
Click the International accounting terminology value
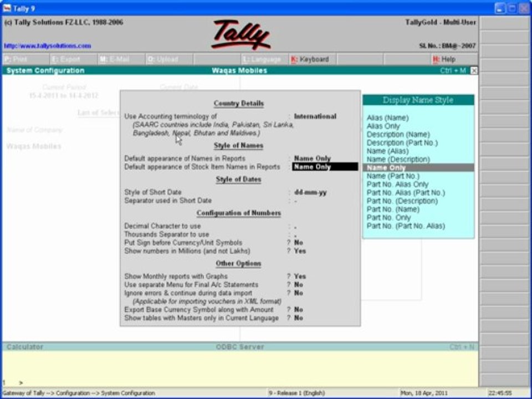click(315, 116)
